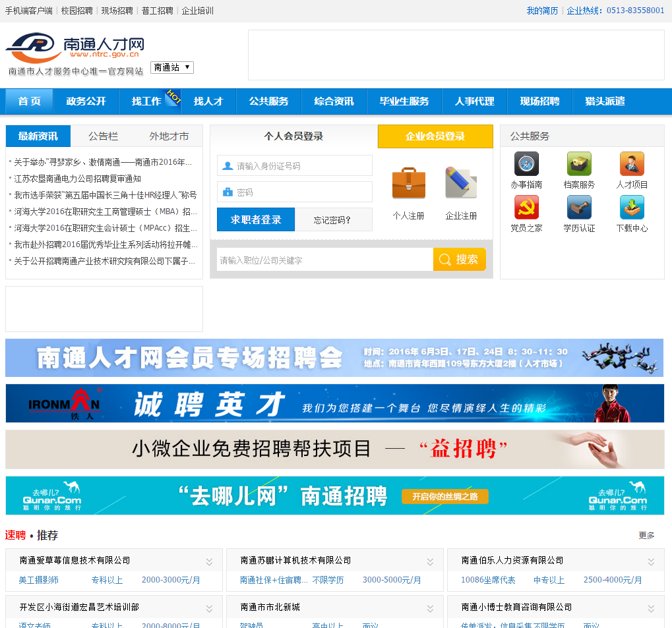672x628 pixels.
Task: Click the 求职者登录 button
Action: click(256, 219)
